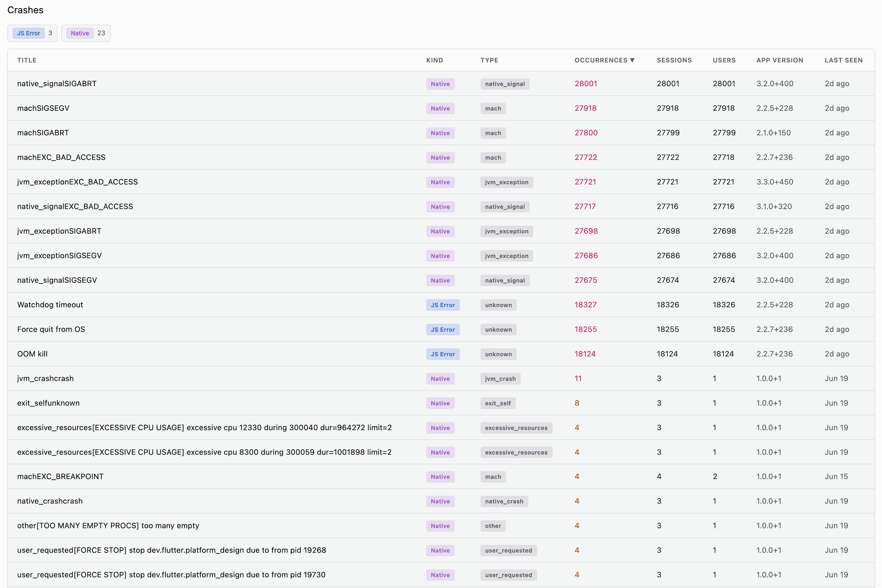Open the native_crashcrash row title
Viewport: 882px width, 588px height.
(x=50, y=501)
